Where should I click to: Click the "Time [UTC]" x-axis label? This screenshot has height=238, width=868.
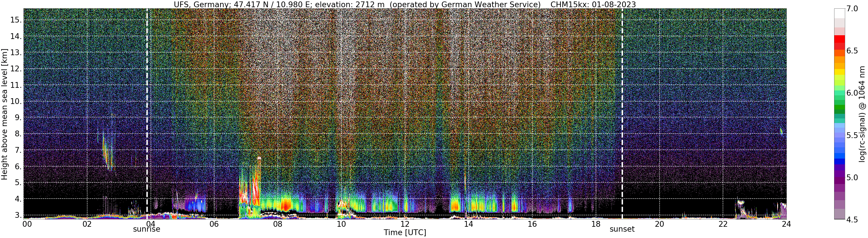(405, 232)
